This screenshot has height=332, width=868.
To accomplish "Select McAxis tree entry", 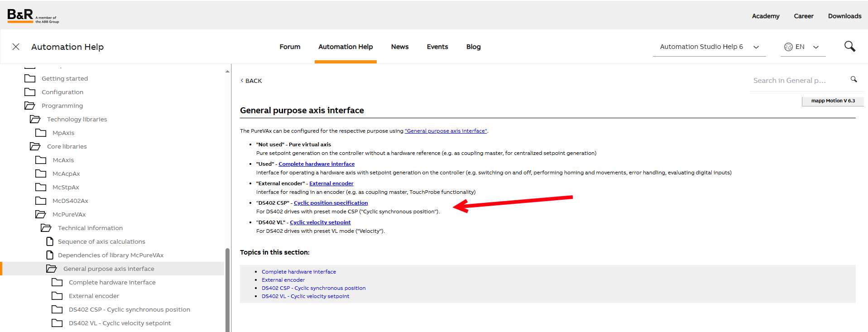I will (63, 160).
